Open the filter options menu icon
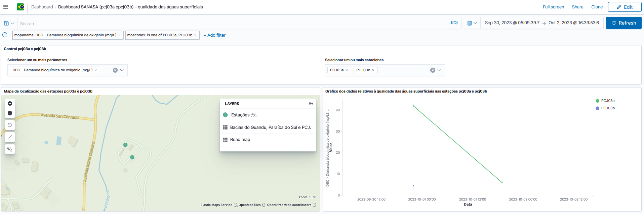The height and width of the screenshot is (214, 644). [x=5, y=35]
